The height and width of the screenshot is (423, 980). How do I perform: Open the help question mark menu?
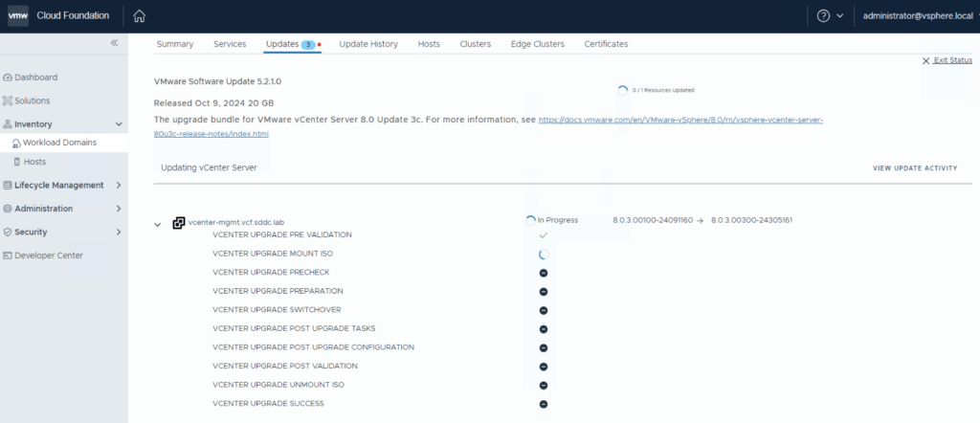point(824,16)
